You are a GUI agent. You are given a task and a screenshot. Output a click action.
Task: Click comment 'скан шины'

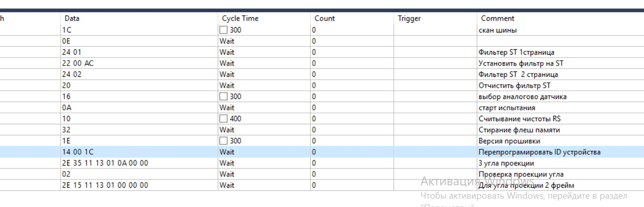(x=497, y=30)
